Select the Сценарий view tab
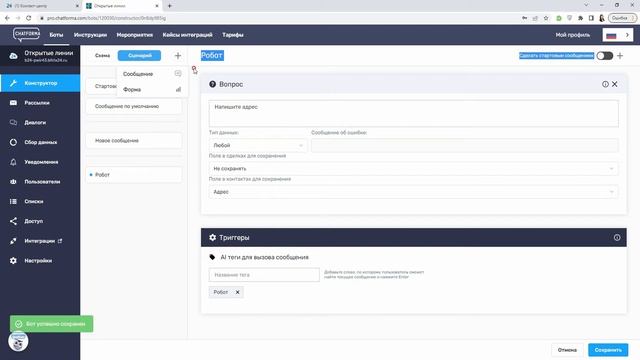 point(140,56)
